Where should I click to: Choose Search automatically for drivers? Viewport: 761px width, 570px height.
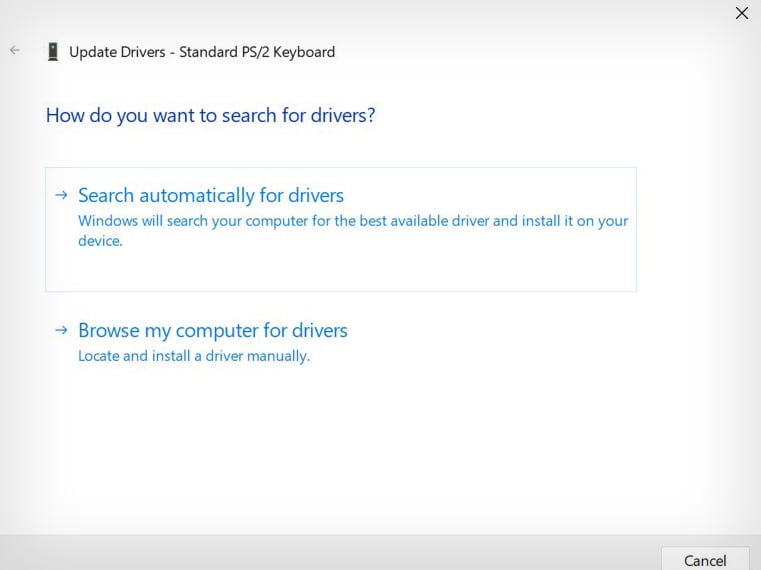341,229
